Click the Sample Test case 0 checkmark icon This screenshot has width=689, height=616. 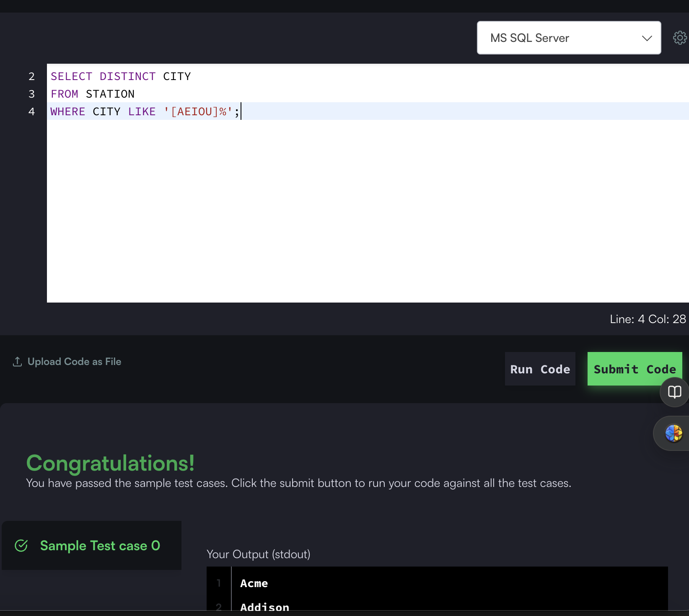pyautogui.click(x=21, y=546)
